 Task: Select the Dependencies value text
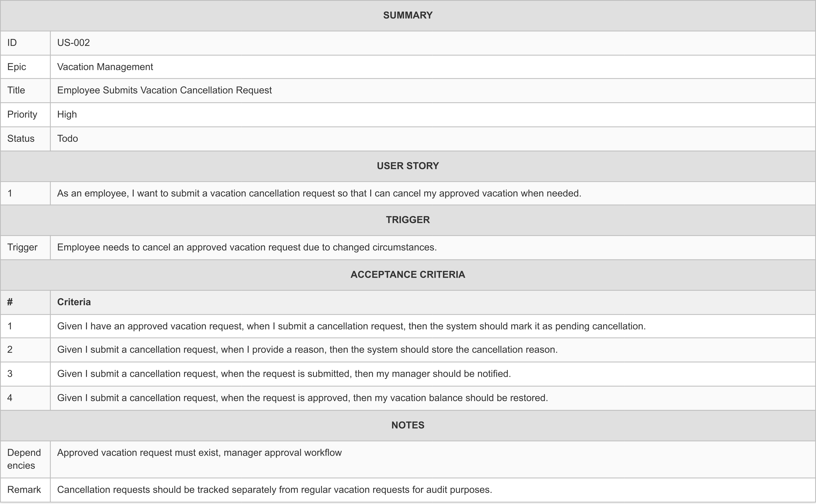[x=199, y=453]
